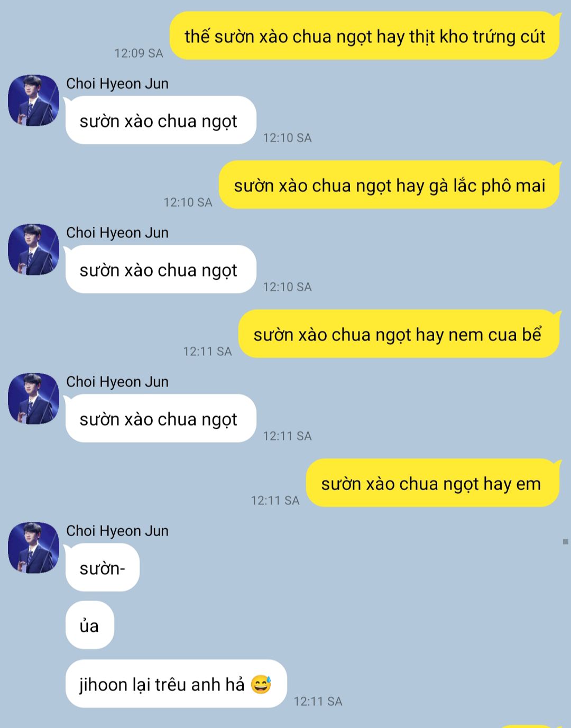Screen dimensions: 571x728
Task: Click the sweat-smile emoji in last message
Action: pyautogui.click(x=261, y=684)
